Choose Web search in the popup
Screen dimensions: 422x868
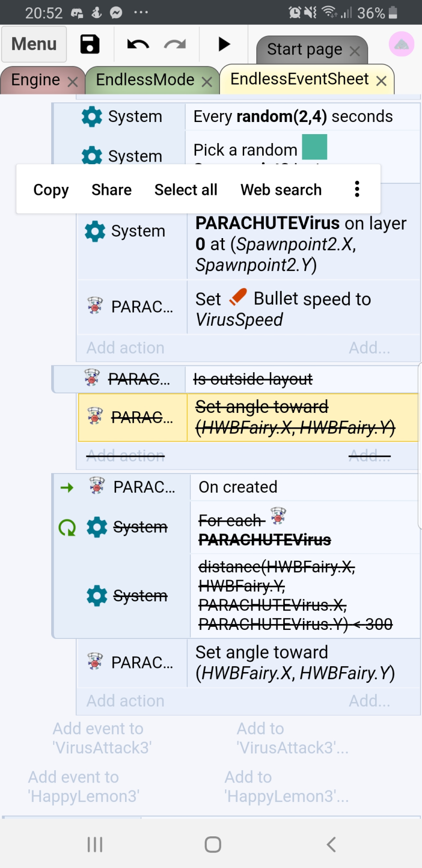point(281,190)
